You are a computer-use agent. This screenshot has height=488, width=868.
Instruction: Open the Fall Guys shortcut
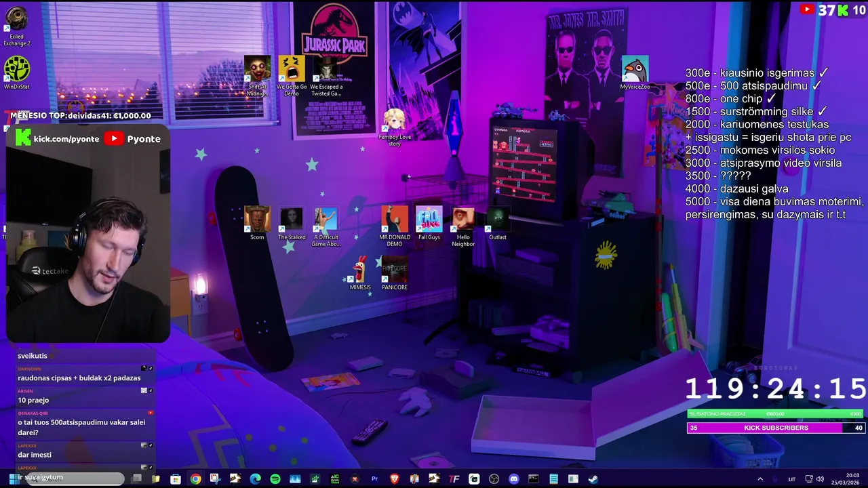pyautogui.click(x=429, y=223)
